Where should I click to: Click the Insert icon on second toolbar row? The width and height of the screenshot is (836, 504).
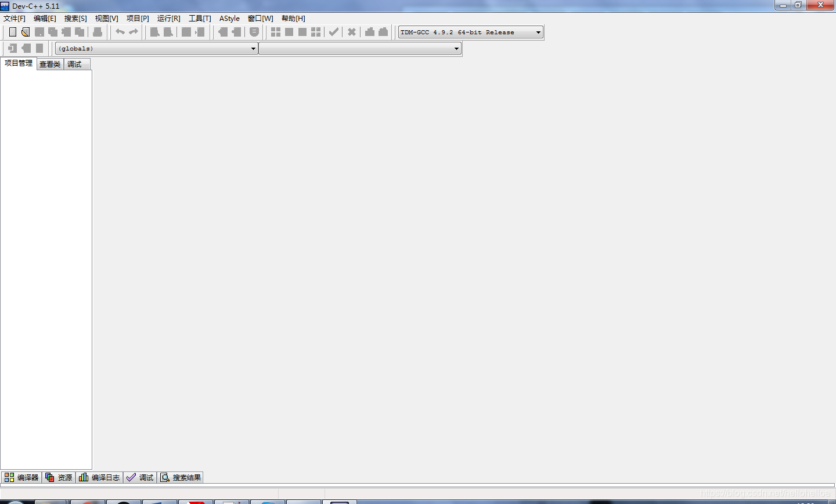13,48
